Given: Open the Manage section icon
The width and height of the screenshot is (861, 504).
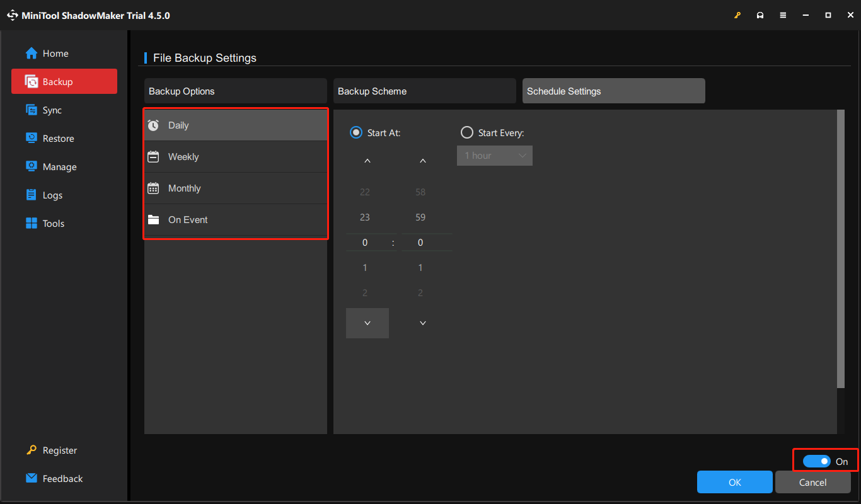Looking at the screenshot, I should click(x=32, y=167).
